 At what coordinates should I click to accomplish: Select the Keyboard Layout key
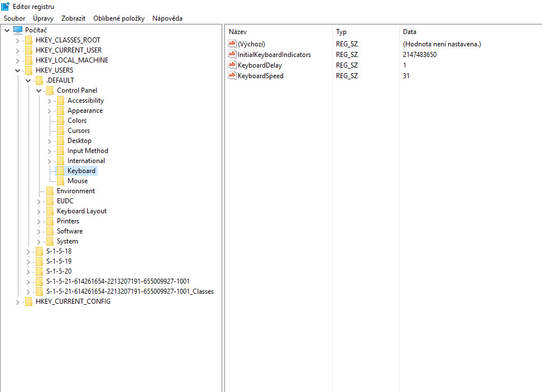(x=82, y=211)
